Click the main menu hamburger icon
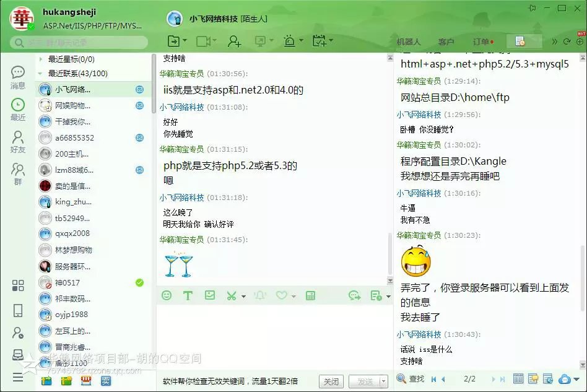This screenshot has width=587, height=392. pos(18,377)
